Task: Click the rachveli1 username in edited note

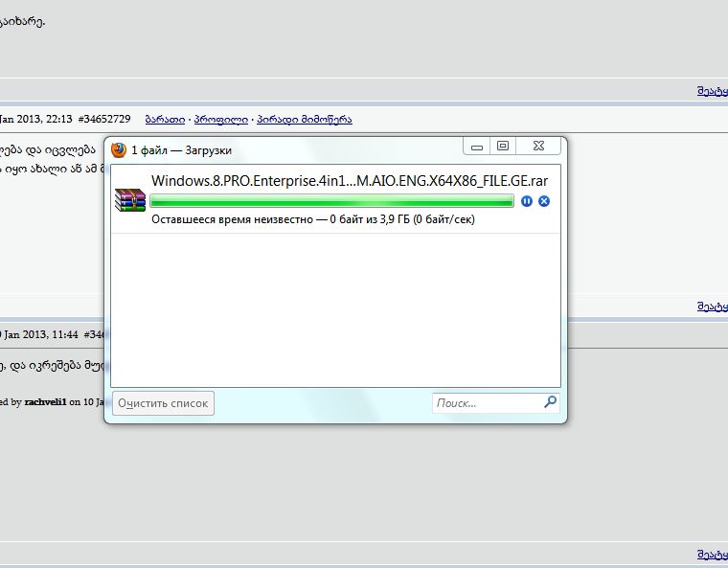Action: click(46, 402)
